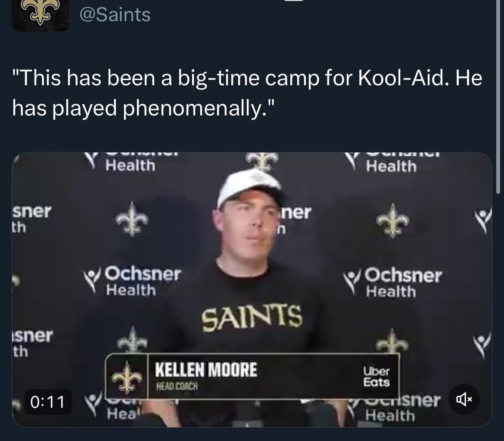
Task: Click the Ochsner Health logo left of coach
Action: pyautogui.click(x=132, y=281)
